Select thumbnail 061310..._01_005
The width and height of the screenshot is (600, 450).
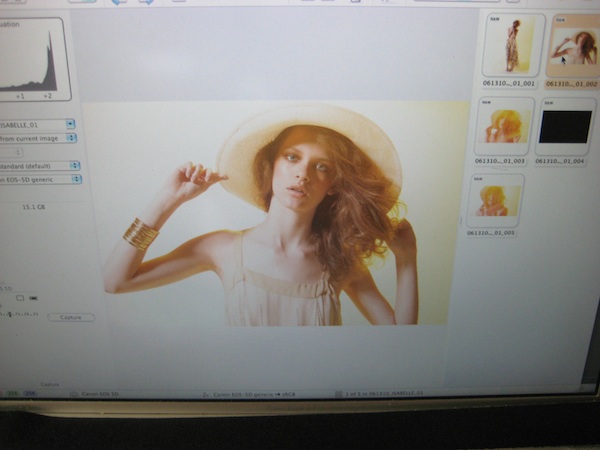(x=495, y=201)
